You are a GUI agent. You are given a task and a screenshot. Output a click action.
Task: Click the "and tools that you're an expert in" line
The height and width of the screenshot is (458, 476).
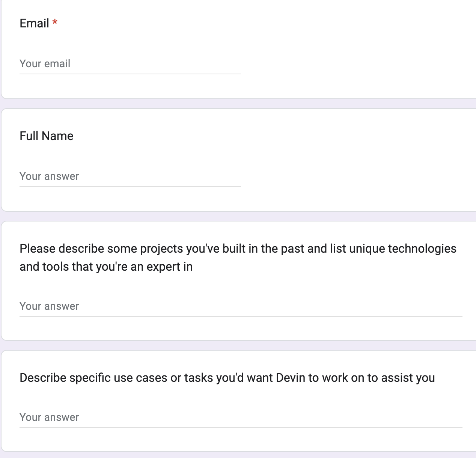click(106, 267)
